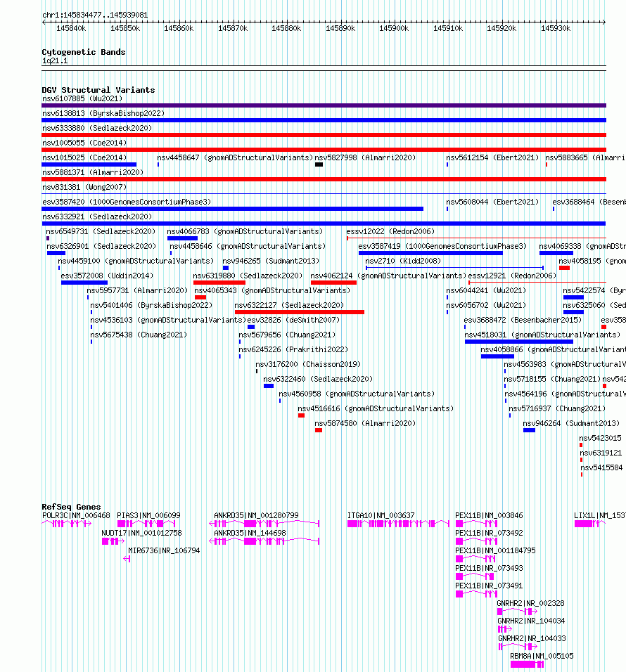Select NUDT17|NM_001012758 gene label
Screen dimensions: 626x672
(x=141, y=533)
